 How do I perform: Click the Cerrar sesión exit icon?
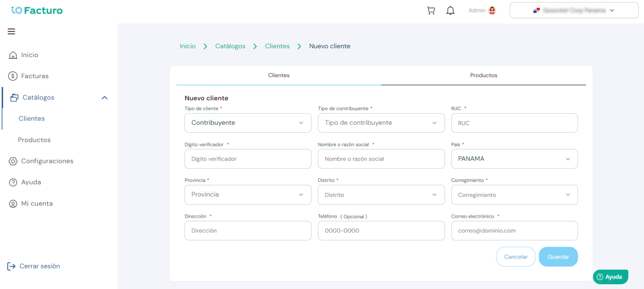coord(11,266)
